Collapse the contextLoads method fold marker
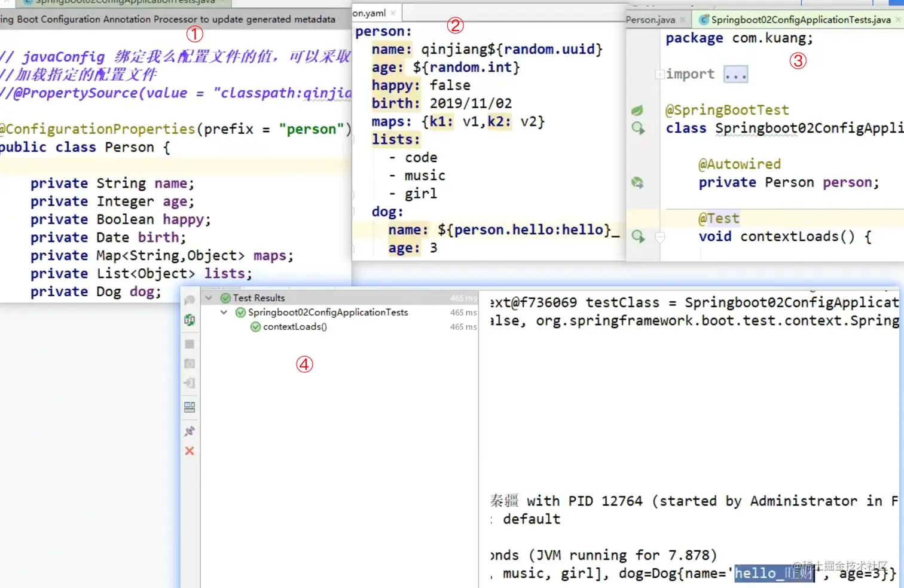904x588 pixels. [x=659, y=237]
